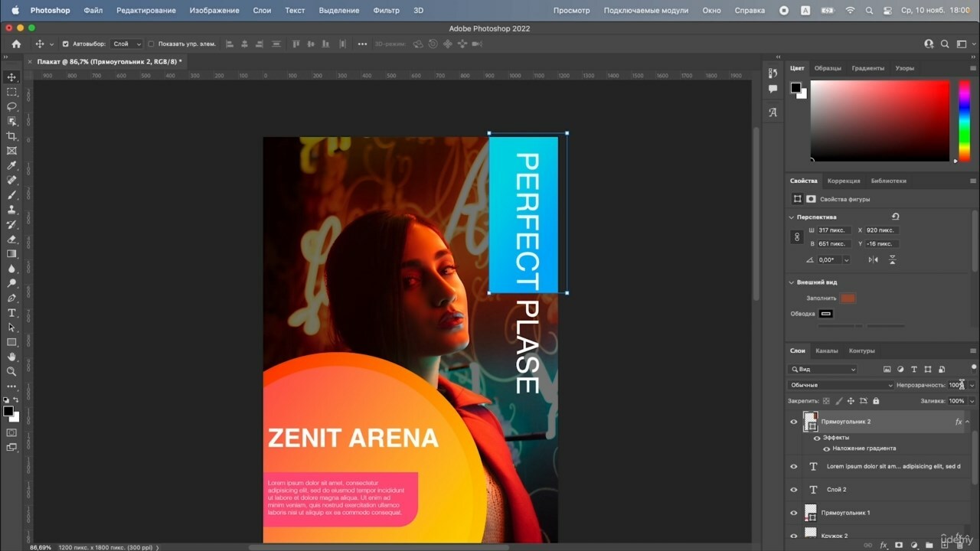Activate the Zoom tool in toolbar
The height and width of the screenshot is (551, 980).
point(11,371)
